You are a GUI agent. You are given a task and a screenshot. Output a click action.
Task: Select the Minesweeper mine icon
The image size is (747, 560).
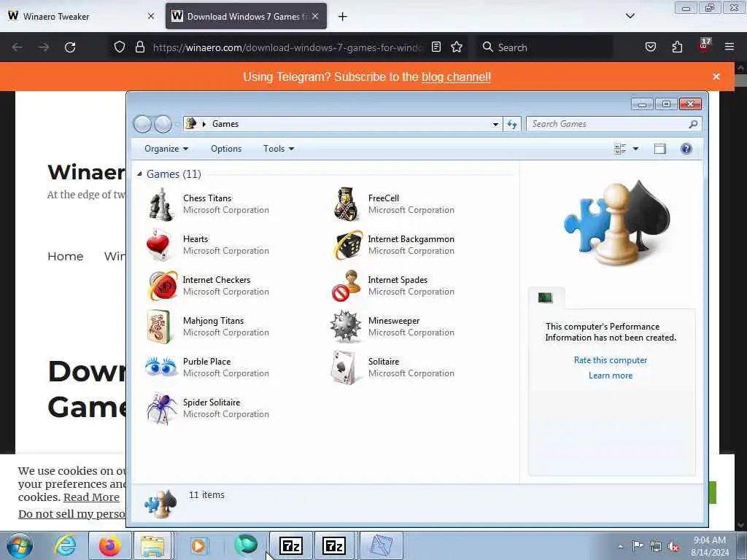pos(346,327)
